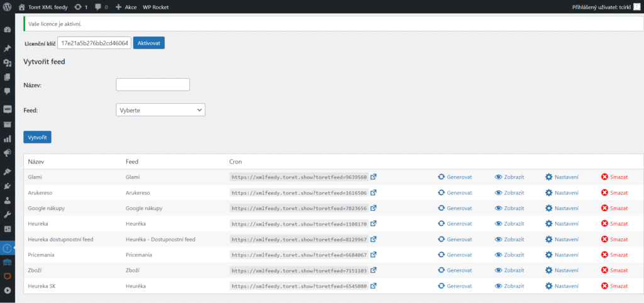Open Dashboard from the sidebar
644x303 pixels.
pos(7,30)
